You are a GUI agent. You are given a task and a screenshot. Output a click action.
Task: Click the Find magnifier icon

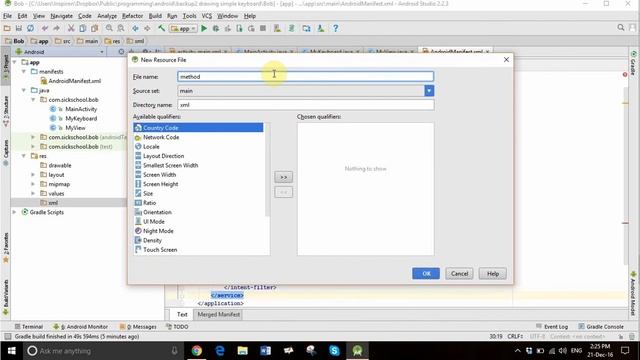click(109, 28)
